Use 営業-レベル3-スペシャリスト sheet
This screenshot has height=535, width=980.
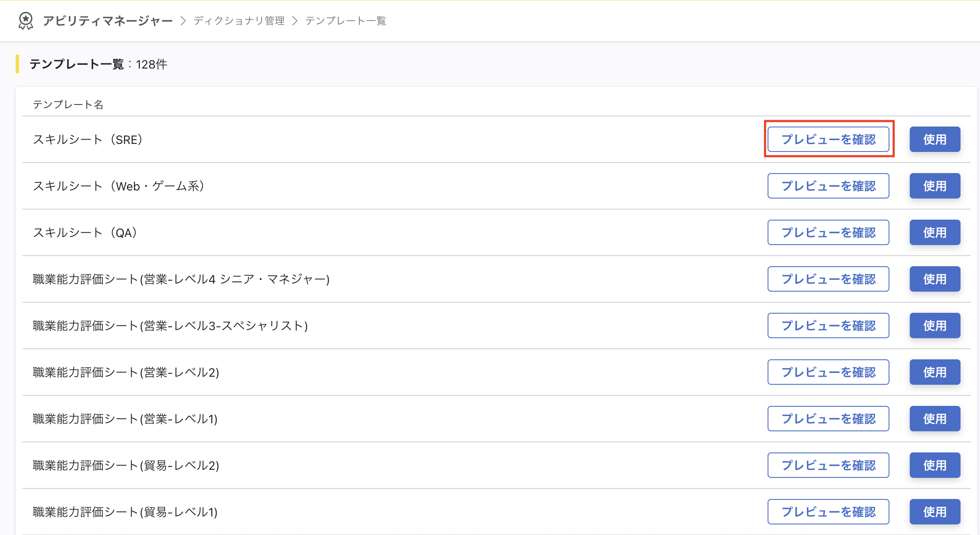(x=935, y=325)
